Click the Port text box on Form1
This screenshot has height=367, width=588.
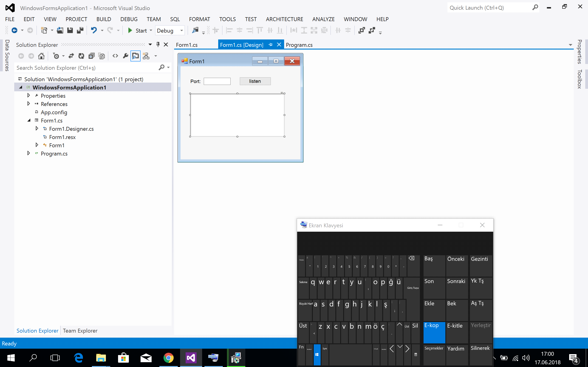(x=217, y=81)
